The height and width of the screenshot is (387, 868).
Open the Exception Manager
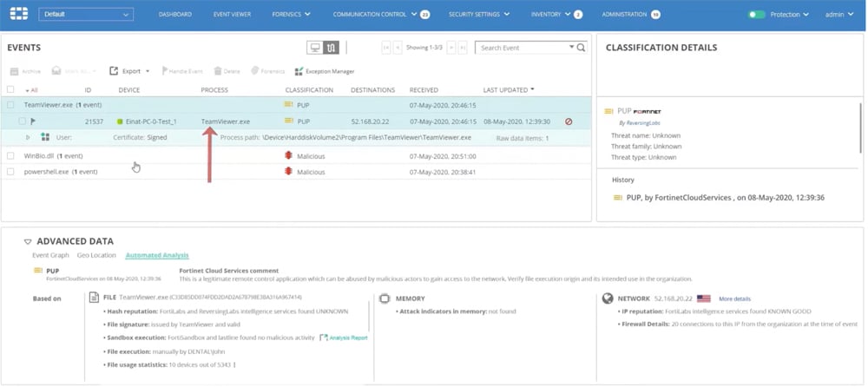(325, 71)
